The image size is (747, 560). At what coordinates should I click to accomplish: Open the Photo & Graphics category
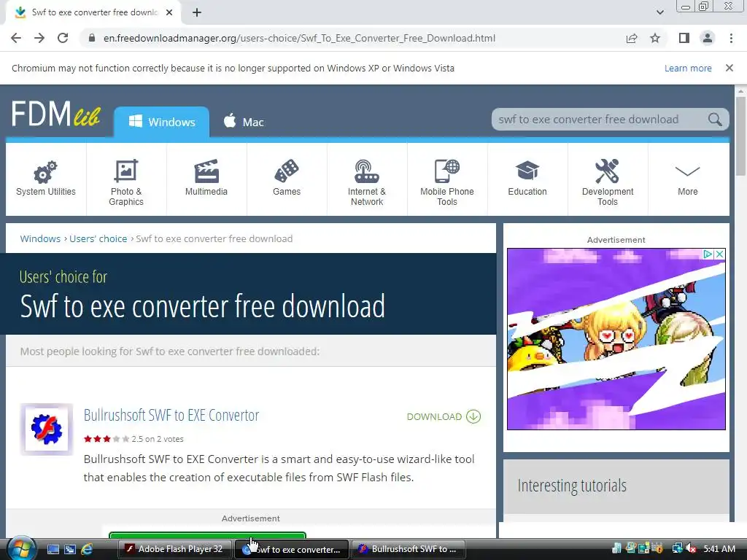coord(126,179)
